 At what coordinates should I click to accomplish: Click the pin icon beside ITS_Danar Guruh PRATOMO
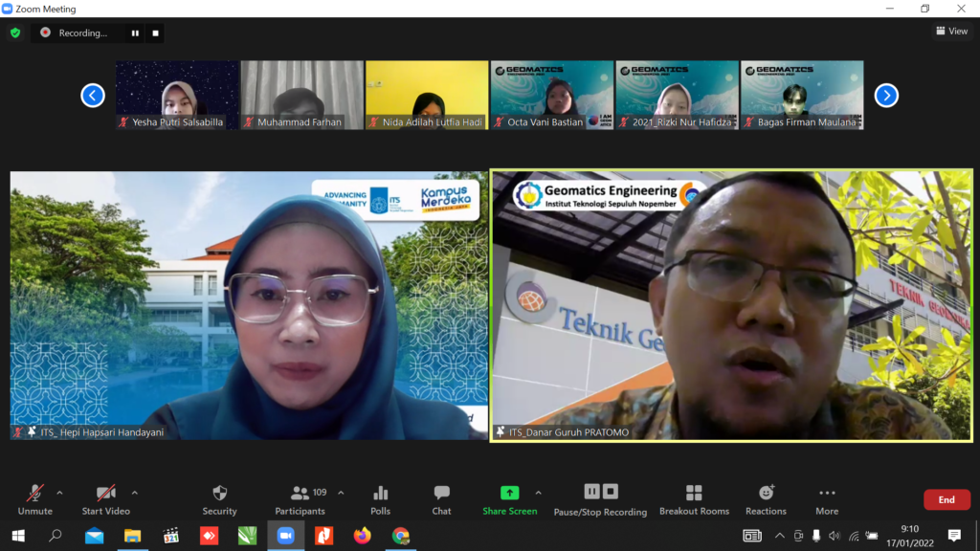pyautogui.click(x=500, y=431)
